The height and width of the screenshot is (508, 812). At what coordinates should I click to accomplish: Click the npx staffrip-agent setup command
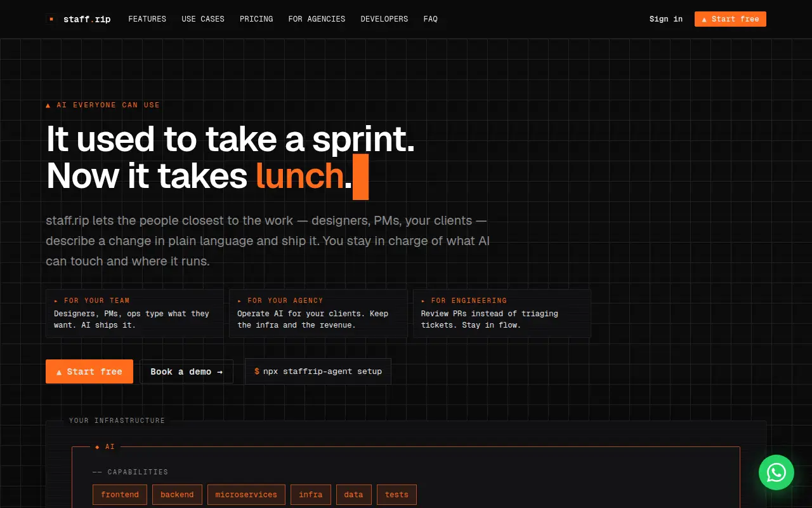pyautogui.click(x=318, y=371)
